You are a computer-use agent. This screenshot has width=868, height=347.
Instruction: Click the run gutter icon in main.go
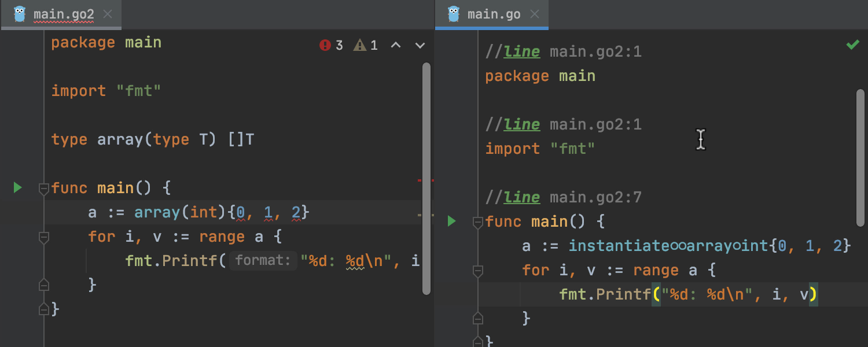[451, 221]
